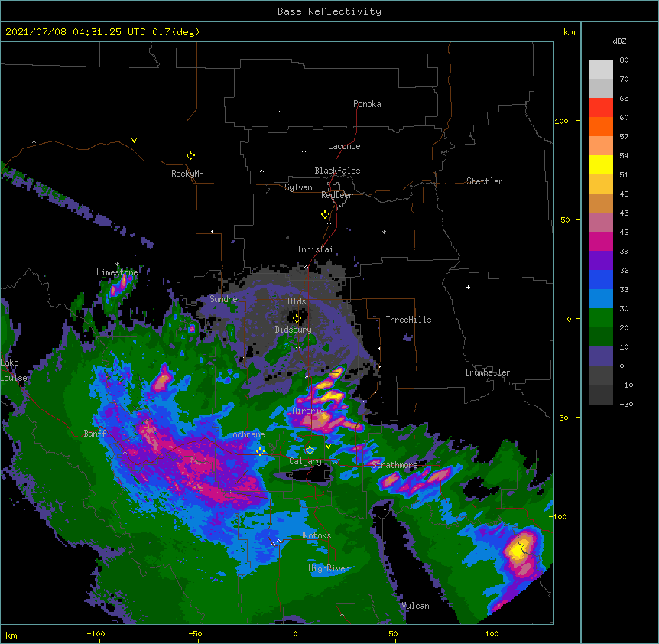Select the Innisfail label
The height and width of the screenshot is (644, 659).
(317, 249)
